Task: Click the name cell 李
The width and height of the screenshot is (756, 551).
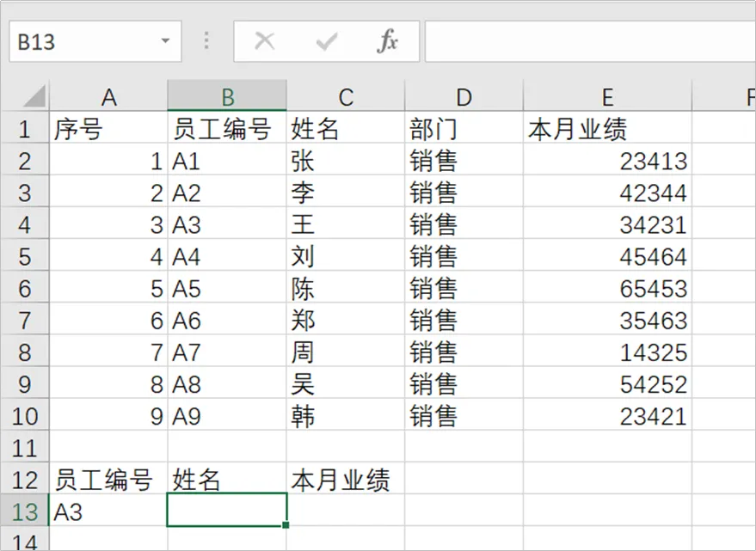Action: pos(345,192)
